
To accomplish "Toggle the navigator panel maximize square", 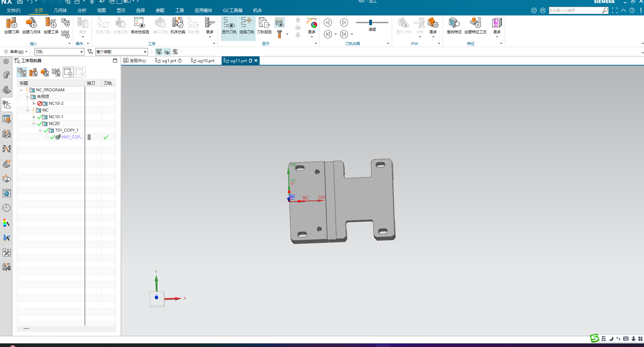I will [x=115, y=61].
